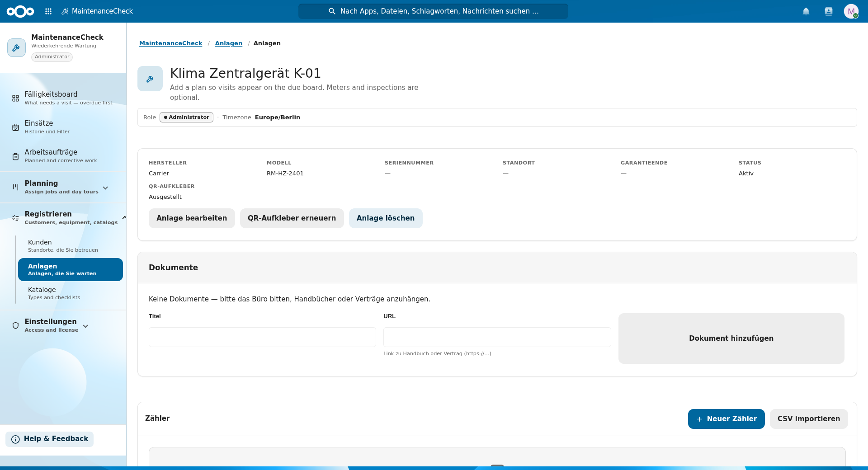Click CSV importieren
Screen dimensions: 868x470
[809, 419]
